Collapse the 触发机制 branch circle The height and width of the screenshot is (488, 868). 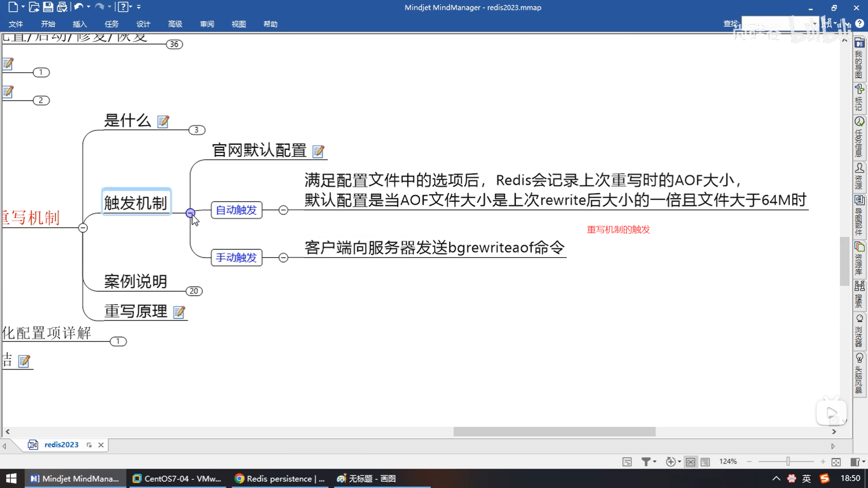[190, 213]
